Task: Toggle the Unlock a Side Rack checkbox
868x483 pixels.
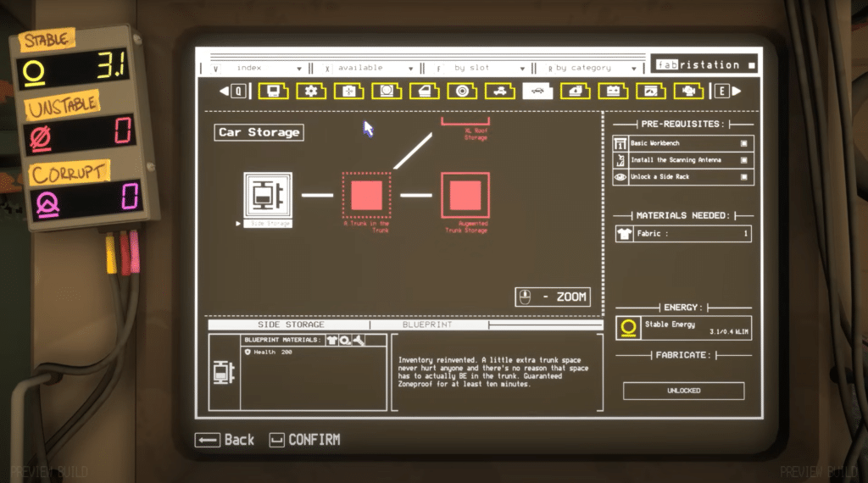Action: coord(744,177)
